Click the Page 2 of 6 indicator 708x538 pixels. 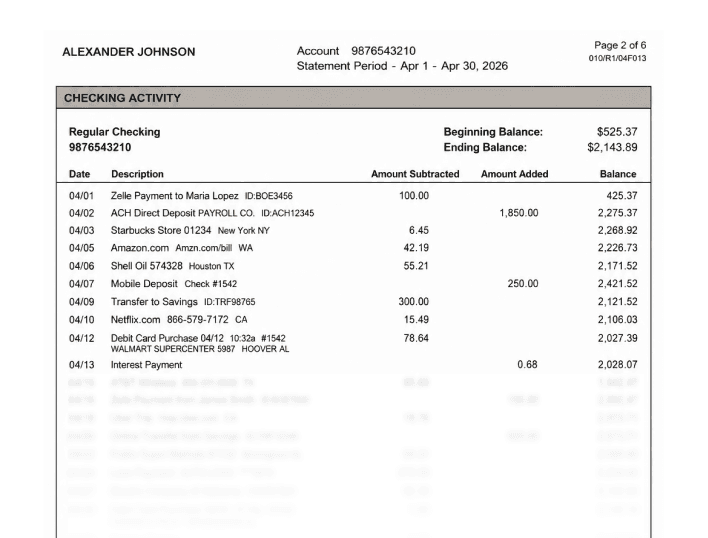(620, 45)
